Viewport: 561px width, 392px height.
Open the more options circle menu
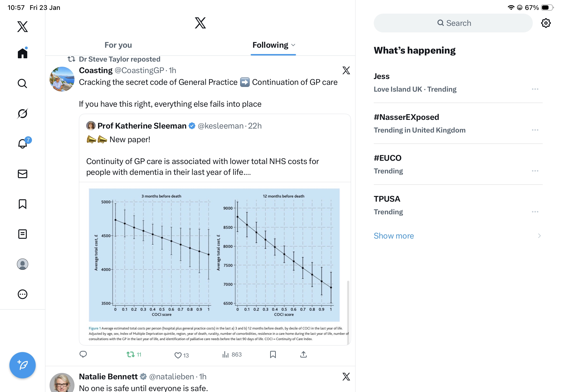pyautogui.click(x=23, y=294)
